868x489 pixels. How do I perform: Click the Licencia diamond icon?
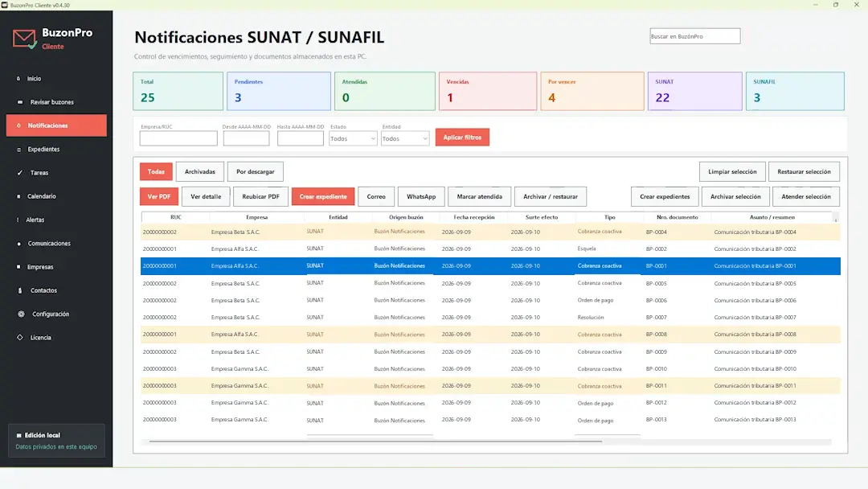point(20,337)
